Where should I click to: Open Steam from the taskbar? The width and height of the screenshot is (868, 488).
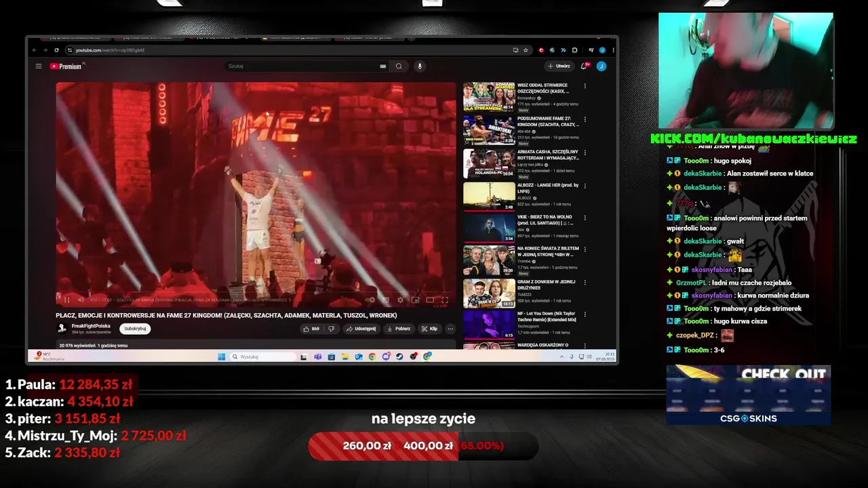click(x=399, y=357)
